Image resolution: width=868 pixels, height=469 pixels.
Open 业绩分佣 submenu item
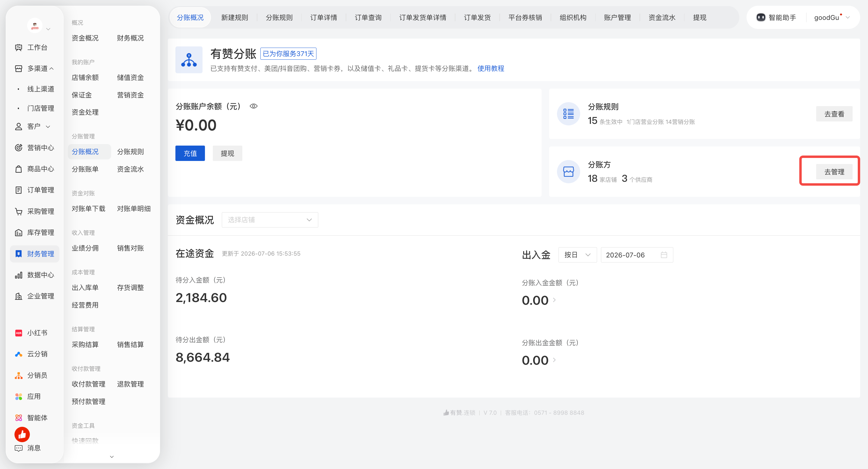click(85, 248)
